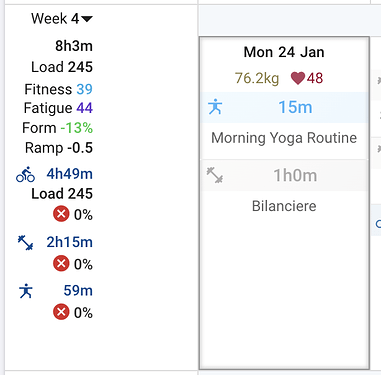The width and height of the screenshot is (381, 375).
Task: Click the yoga icon in the 15m activity row
Action: (215, 107)
